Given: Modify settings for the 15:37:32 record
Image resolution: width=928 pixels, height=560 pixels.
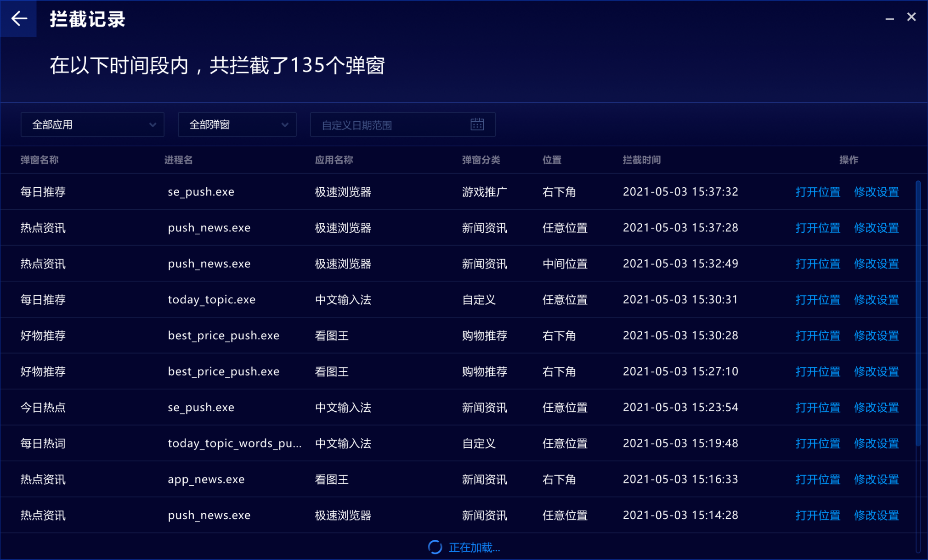Looking at the screenshot, I should click(x=876, y=192).
